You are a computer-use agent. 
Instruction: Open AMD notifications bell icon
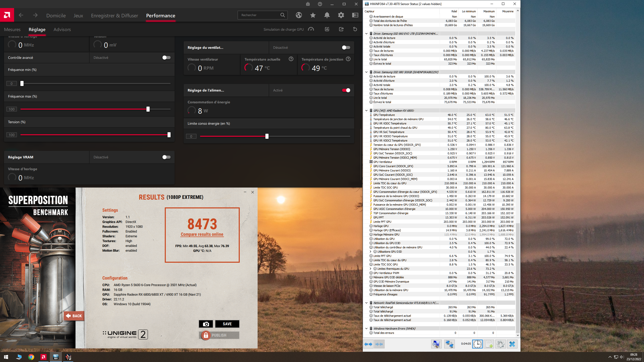[327, 15]
